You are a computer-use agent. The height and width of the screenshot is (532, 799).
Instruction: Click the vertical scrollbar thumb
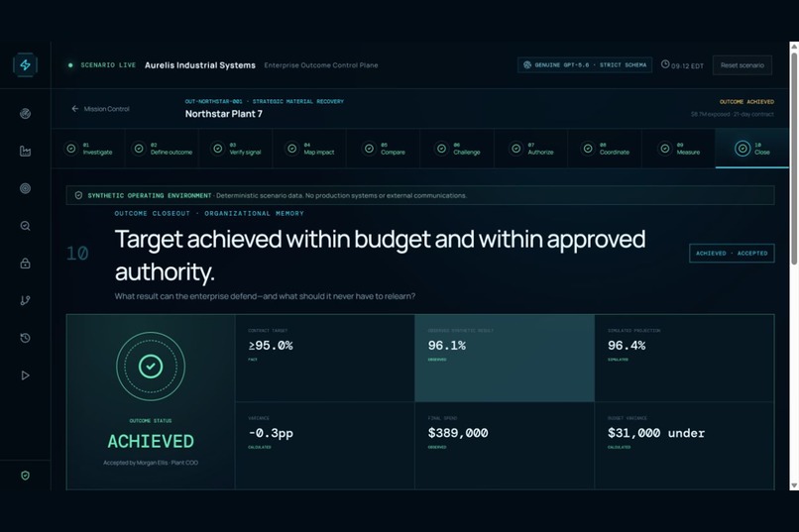[x=794, y=158]
